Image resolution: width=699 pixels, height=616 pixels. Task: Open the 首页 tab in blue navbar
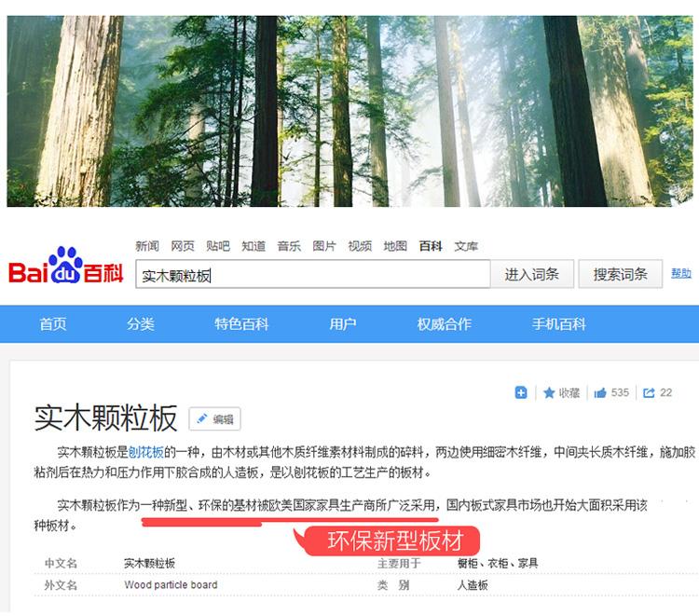tap(53, 323)
